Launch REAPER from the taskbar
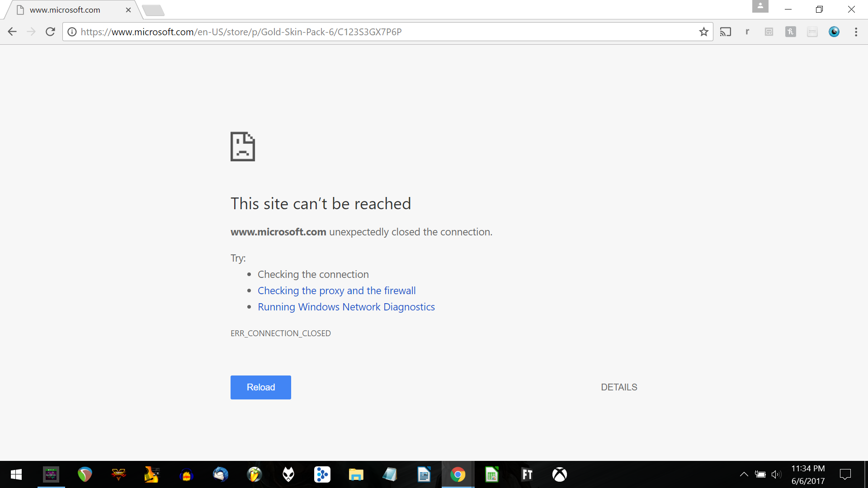868x488 pixels. tap(85, 474)
